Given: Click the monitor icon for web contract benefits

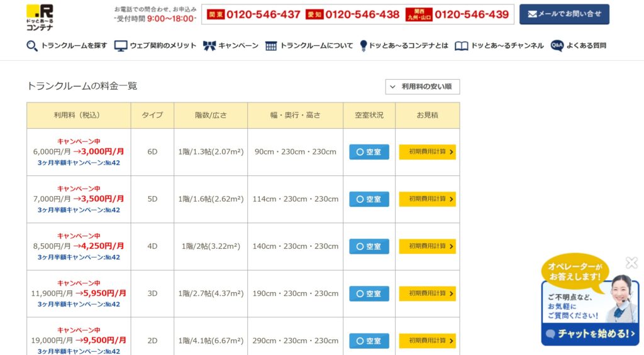Looking at the screenshot, I should coord(121,46).
